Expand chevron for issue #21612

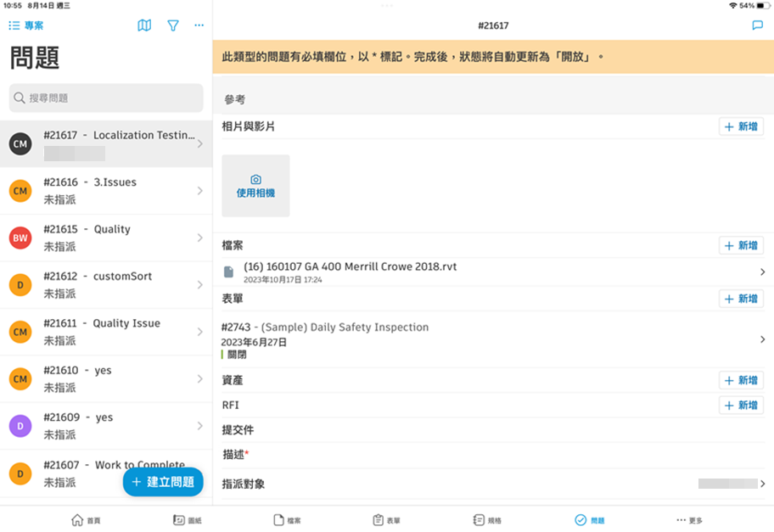click(200, 285)
